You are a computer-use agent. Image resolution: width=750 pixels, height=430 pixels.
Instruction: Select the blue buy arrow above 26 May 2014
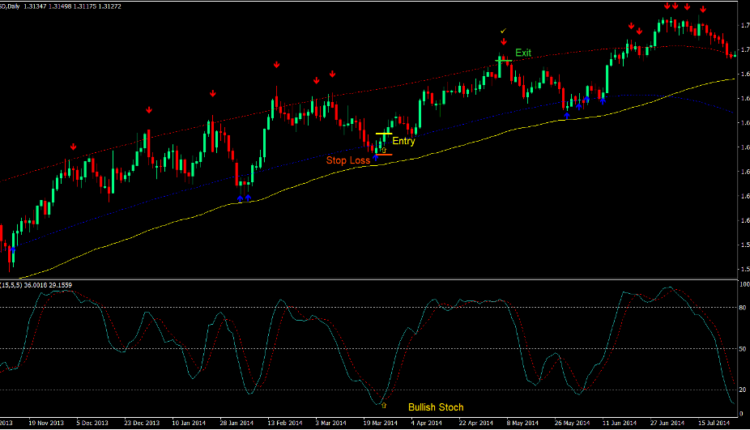567,116
